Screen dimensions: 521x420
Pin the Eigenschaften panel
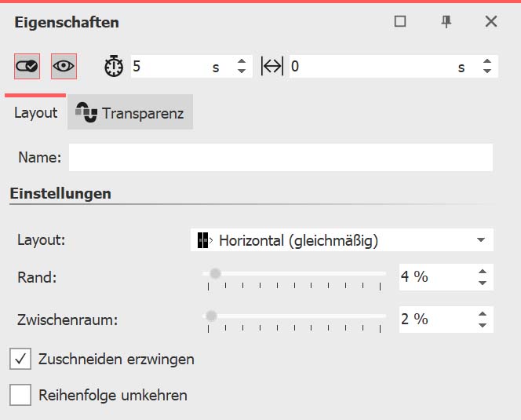446,22
